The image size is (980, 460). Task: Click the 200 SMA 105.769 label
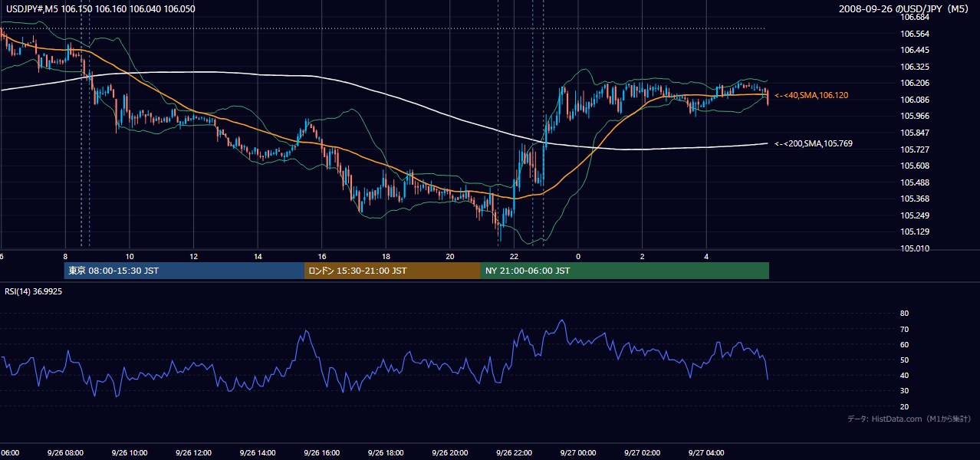pos(813,143)
